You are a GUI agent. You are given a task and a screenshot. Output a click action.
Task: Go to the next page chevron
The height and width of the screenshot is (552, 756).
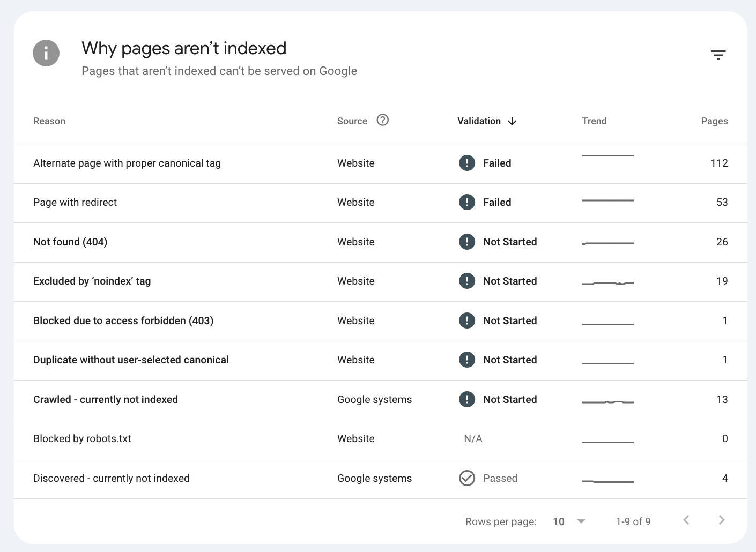click(x=722, y=520)
